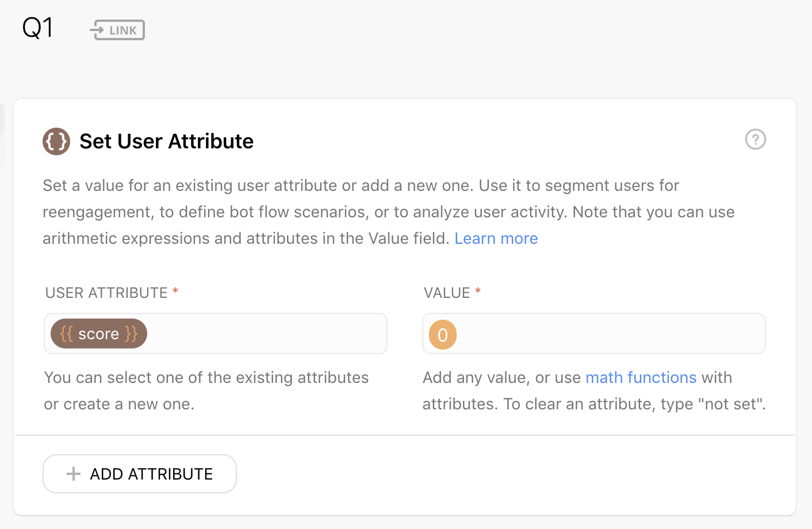
Task: Click the curly braces Set User Attribute icon
Action: point(56,141)
